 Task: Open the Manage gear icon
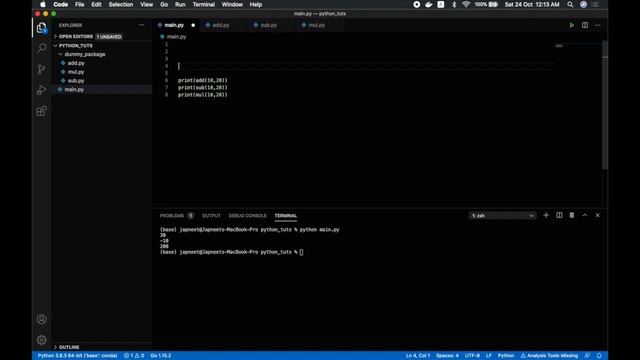point(41,340)
